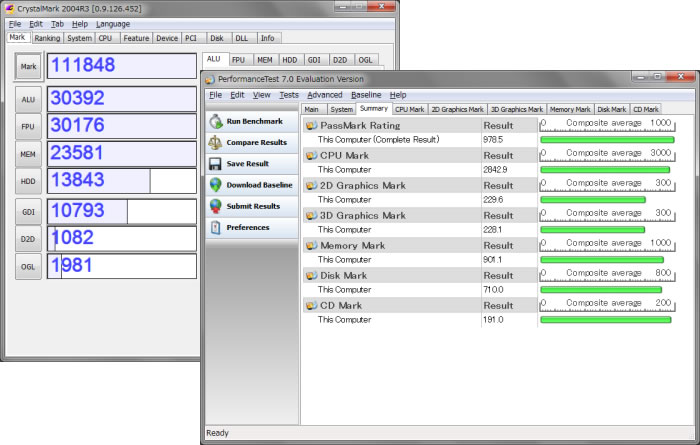Click the total score field 111848
Viewport: 700px width, 445px height.
122,66
